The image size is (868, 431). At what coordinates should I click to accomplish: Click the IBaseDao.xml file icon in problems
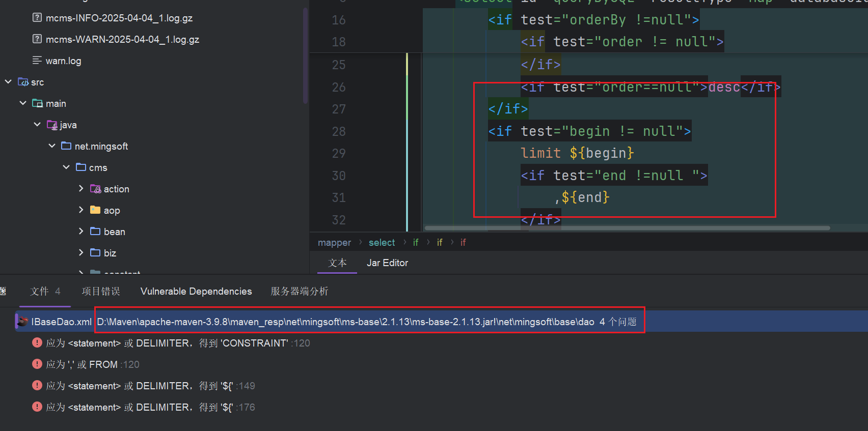pyautogui.click(x=22, y=322)
